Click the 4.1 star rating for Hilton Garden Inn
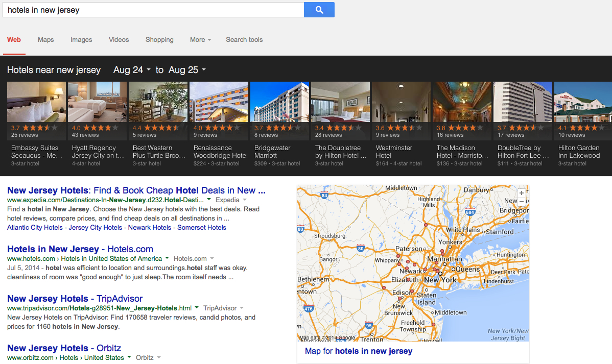The width and height of the screenshot is (612, 364). pyautogui.click(x=581, y=128)
